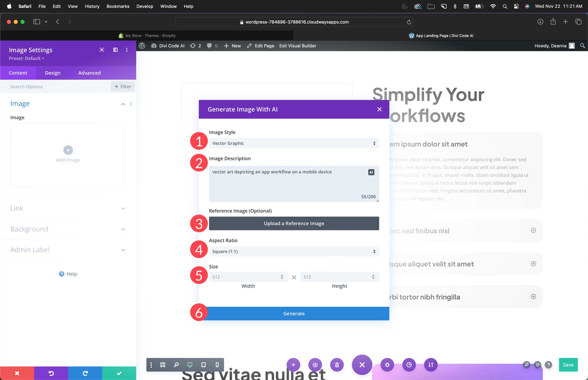
Task: Expand 'rbi tortor nibh fringilla' accordion item
Action: [x=533, y=297]
